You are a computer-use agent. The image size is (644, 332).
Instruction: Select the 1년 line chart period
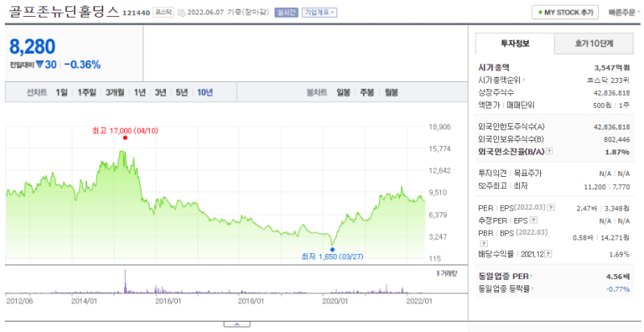139,92
